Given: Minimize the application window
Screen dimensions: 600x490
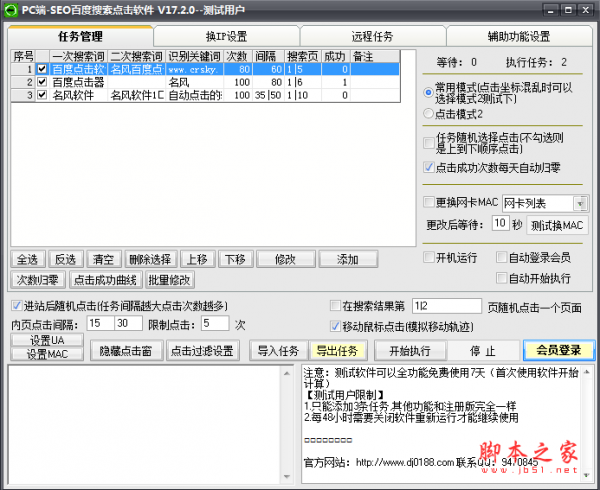Looking at the screenshot, I should click(551, 10).
